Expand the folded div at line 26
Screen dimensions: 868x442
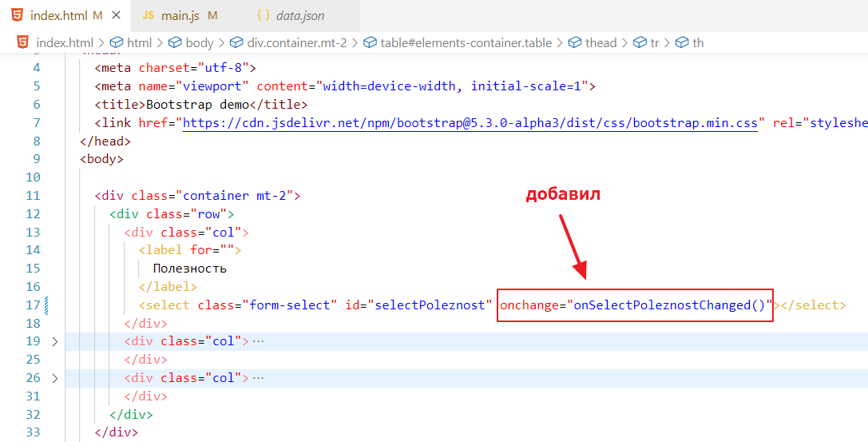(x=54, y=378)
